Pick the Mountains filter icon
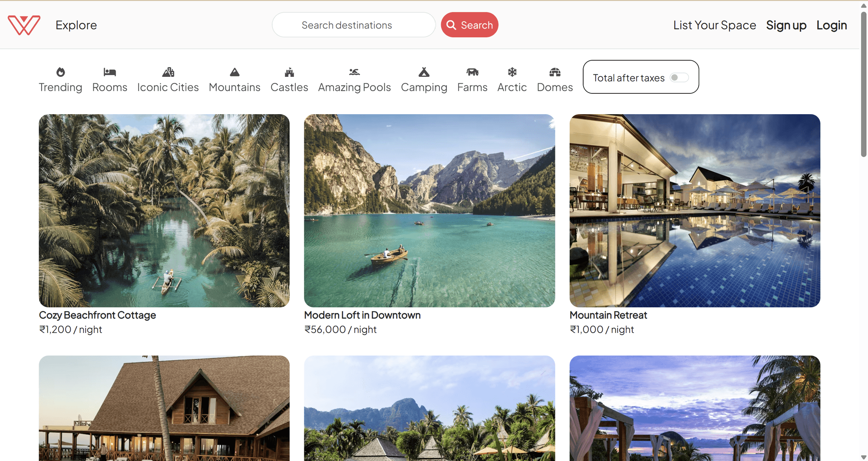868x461 pixels. tap(234, 72)
